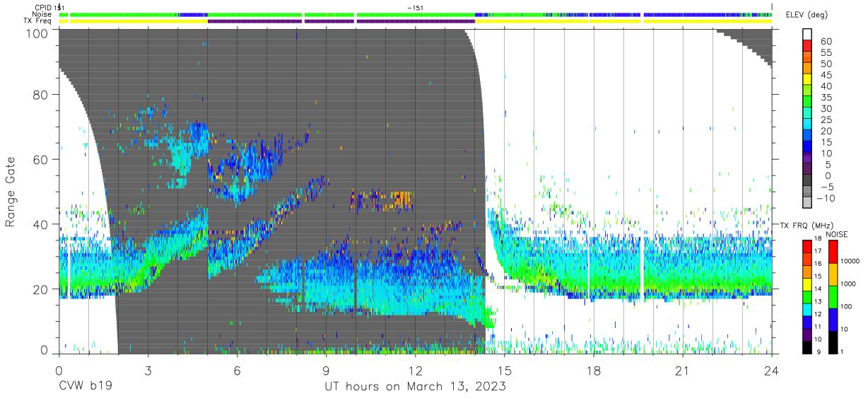868x401 pixels.
Task: Select the '6' hour tick on time axis
Action: [237, 370]
